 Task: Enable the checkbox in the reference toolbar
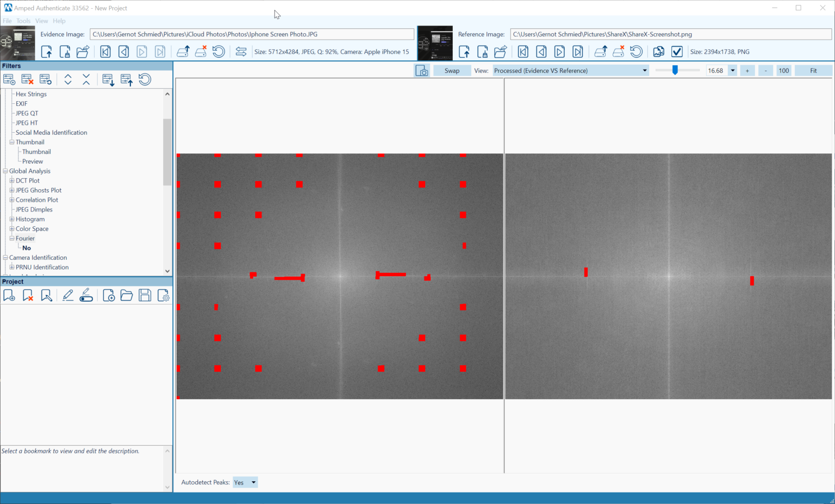pos(677,52)
